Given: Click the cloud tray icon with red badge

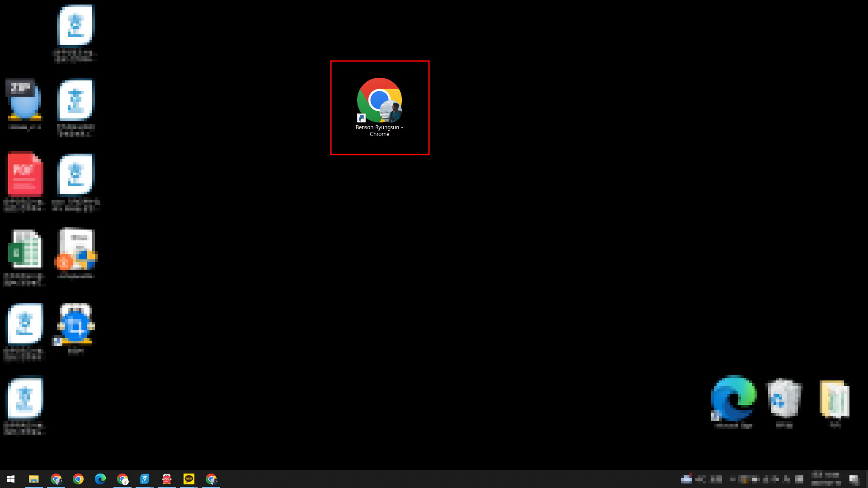Looking at the screenshot, I should tap(687, 479).
